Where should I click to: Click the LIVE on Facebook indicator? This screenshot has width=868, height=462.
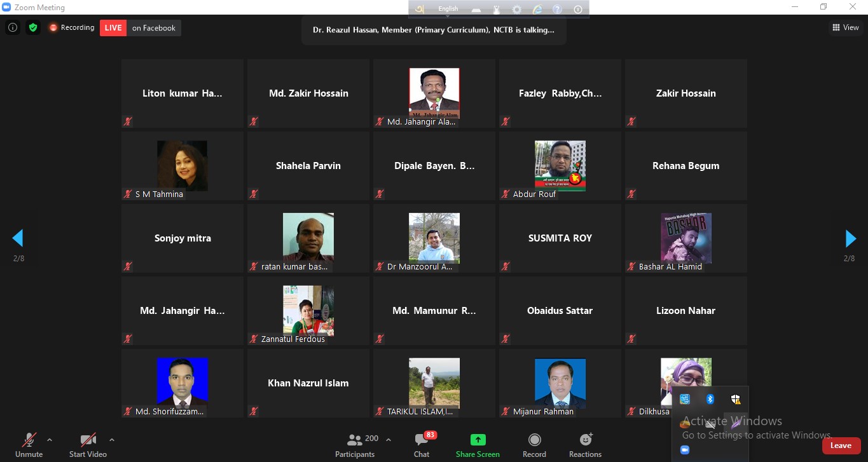pyautogui.click(x=140, y=28)
